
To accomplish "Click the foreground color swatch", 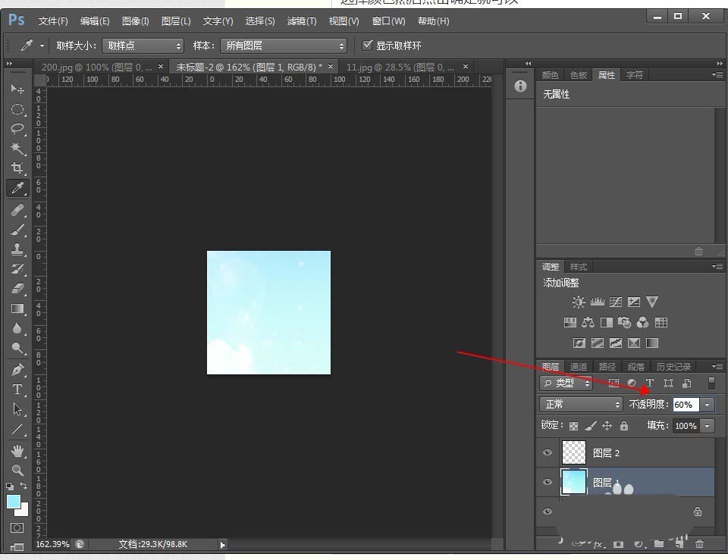I will point(14,502).
